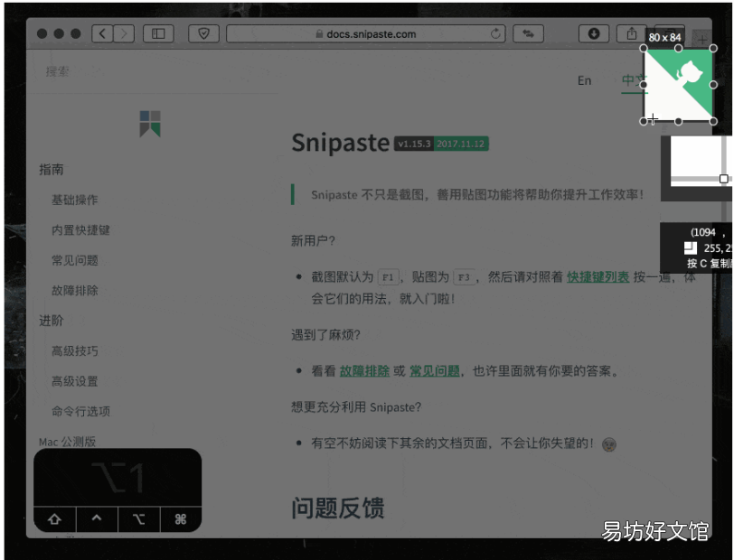This screenshot has height=560, width=734.
Task: Click the address bar showing docs.snipaste.com
Action: tap(365, 33)
